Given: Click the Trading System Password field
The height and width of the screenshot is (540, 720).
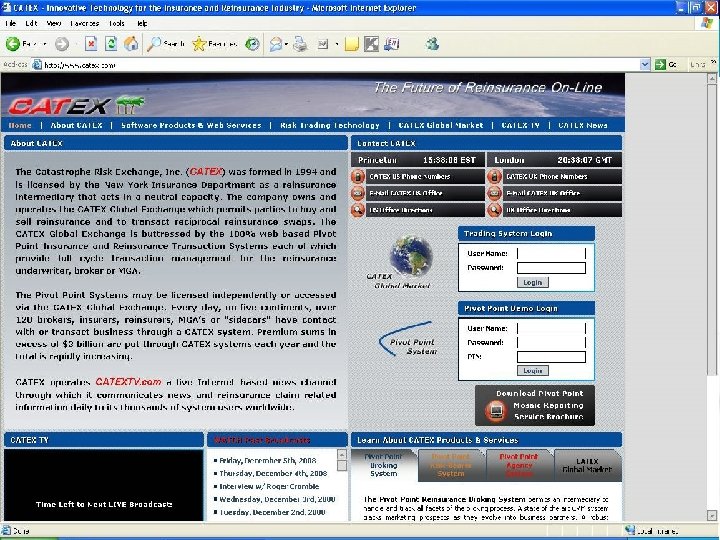Looking at the screenshot, I should [x=551, y=268].
